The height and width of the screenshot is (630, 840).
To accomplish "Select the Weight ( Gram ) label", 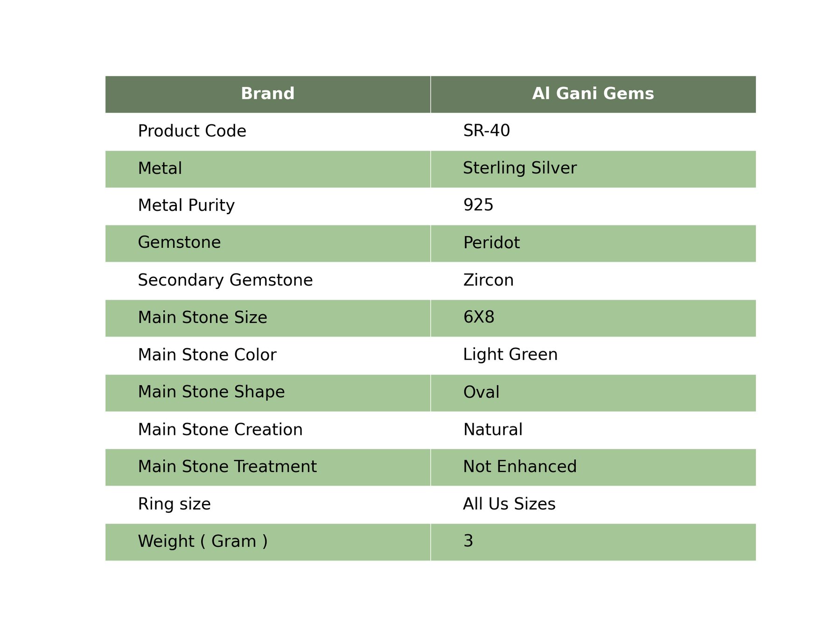I will (x=203, y=542).
